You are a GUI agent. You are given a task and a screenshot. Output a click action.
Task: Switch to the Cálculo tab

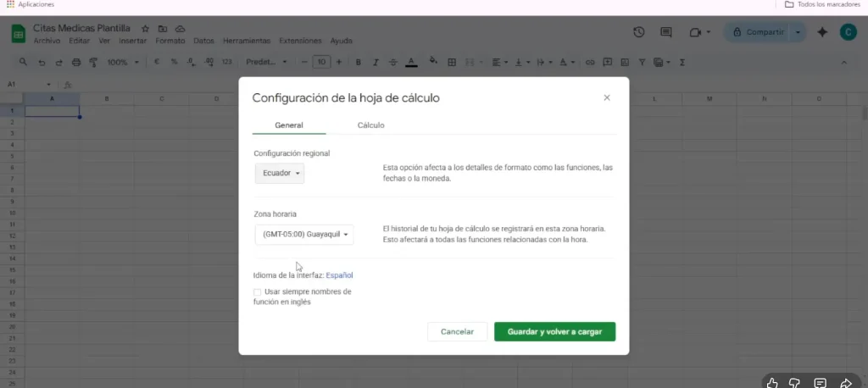(370, 125)
